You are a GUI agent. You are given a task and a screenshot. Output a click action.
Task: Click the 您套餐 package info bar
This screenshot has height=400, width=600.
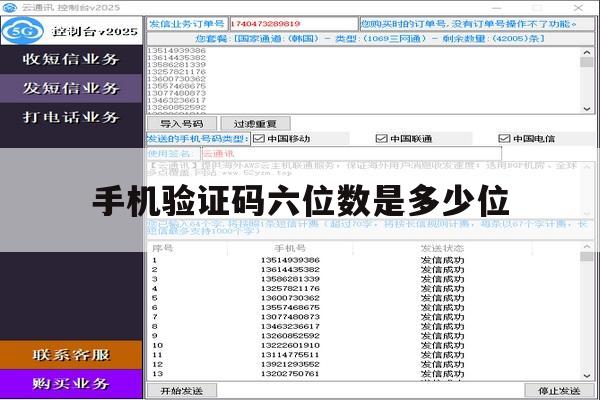[x=370, y=39]
